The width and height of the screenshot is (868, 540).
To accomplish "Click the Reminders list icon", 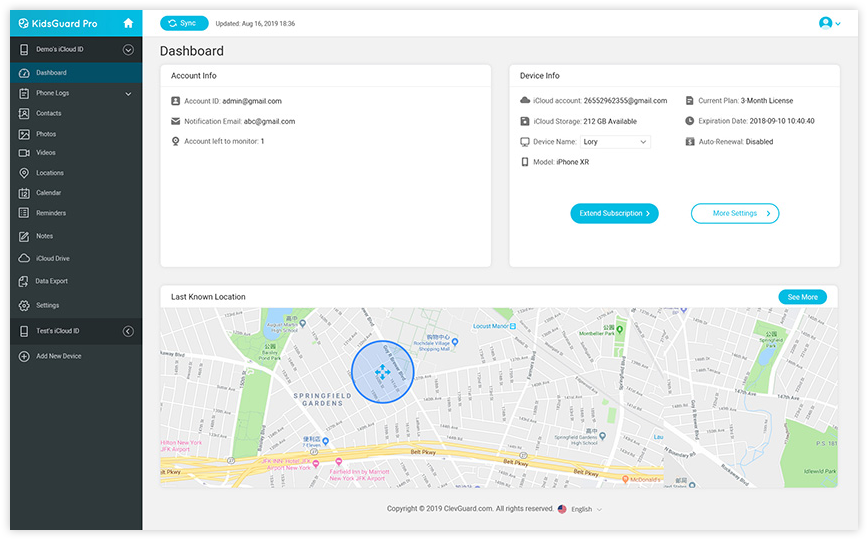I will pyautogui.click(x=24, y=213).
